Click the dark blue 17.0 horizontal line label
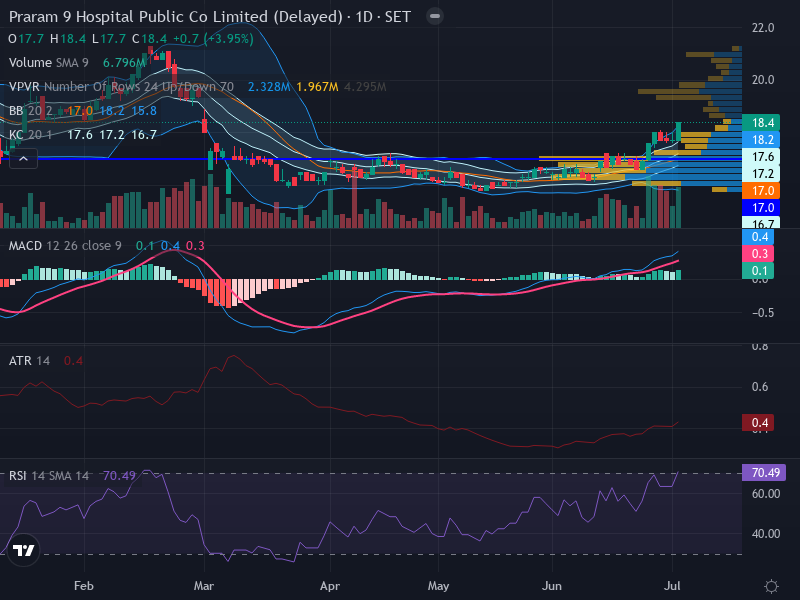 point(761,208)
